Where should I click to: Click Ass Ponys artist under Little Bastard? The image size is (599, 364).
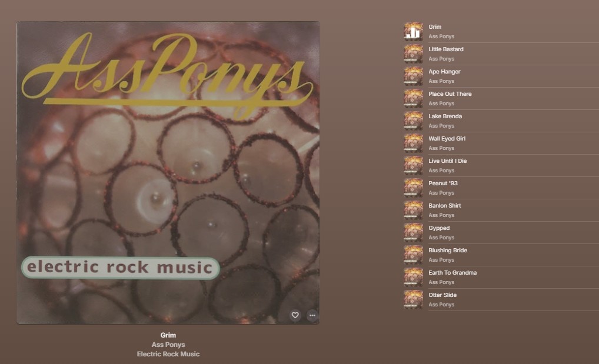point(441,59)
